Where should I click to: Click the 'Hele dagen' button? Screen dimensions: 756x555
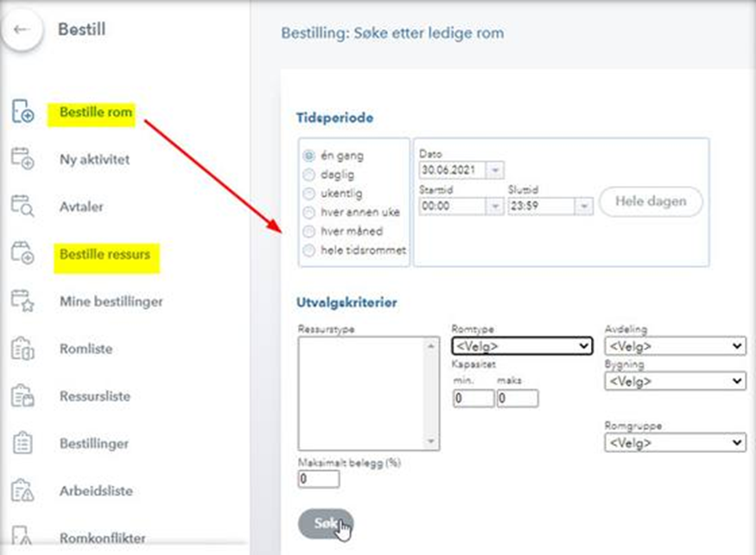pyautogui.click(x=651, y=201)
